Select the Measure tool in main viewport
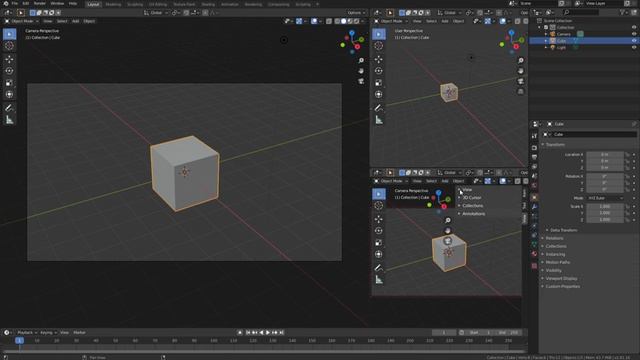The image size is (640, 360). click(x=9, y=120)
